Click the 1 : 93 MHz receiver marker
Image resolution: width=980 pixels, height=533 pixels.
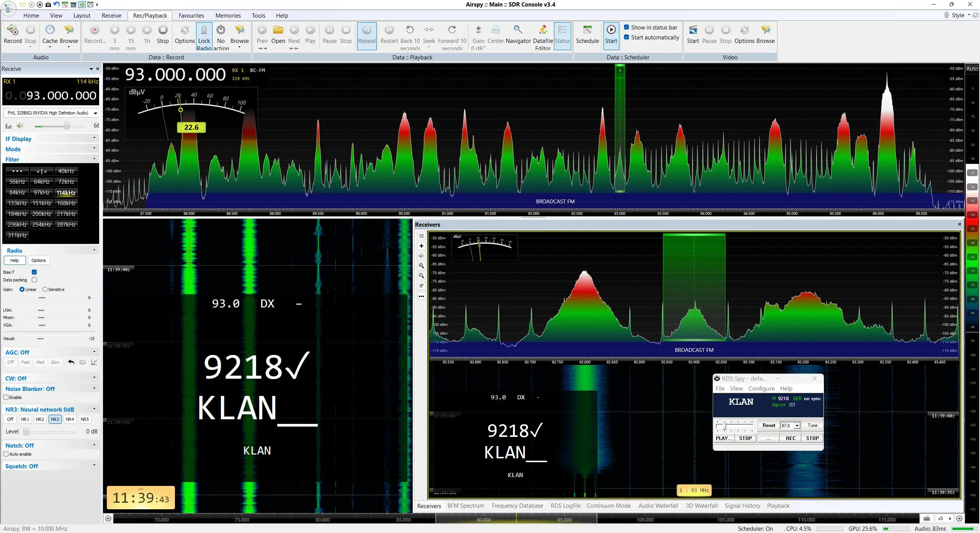pyautogui.click(x=694, y=490)
